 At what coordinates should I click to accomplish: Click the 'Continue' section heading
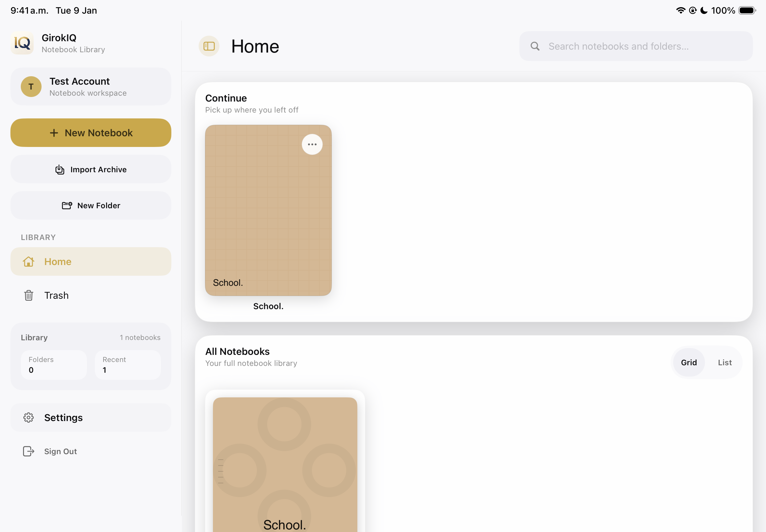[x=226, y=98]
